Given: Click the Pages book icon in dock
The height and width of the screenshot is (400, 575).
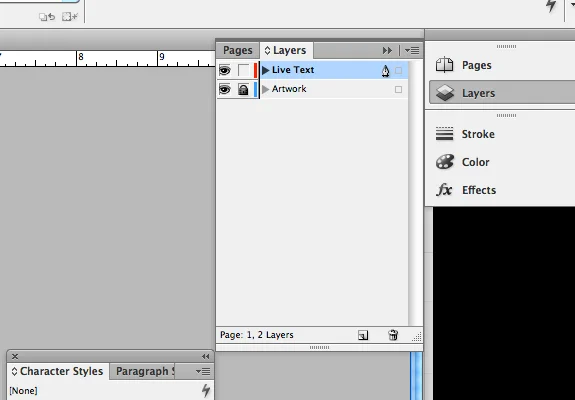Looking at the screenshot, I should pos(444,65).
